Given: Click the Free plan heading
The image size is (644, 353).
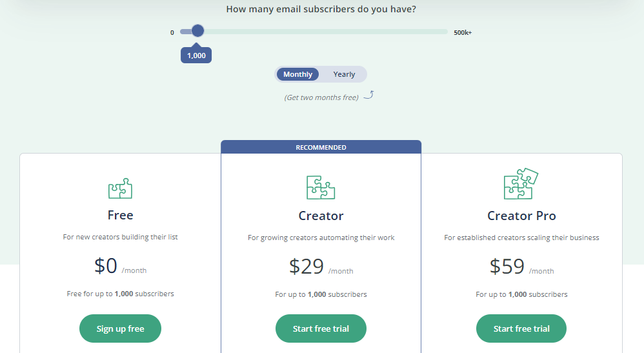Looking at the screenshot, I should (x=120, y=215).
